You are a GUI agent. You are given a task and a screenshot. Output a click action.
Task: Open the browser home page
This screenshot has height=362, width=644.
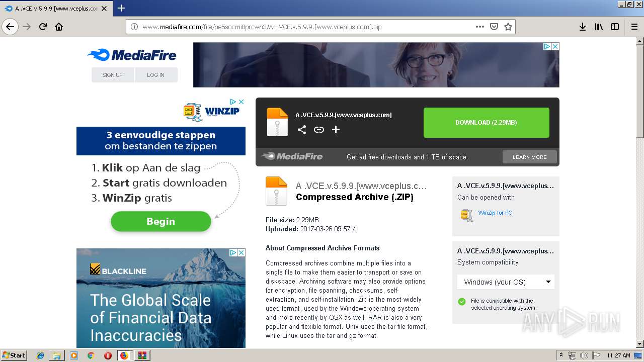(59, 27)
